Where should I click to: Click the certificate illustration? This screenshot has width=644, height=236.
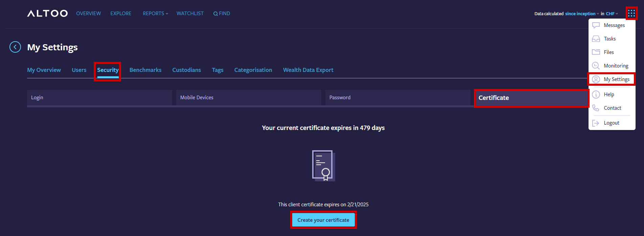click(x=324, y=165)
